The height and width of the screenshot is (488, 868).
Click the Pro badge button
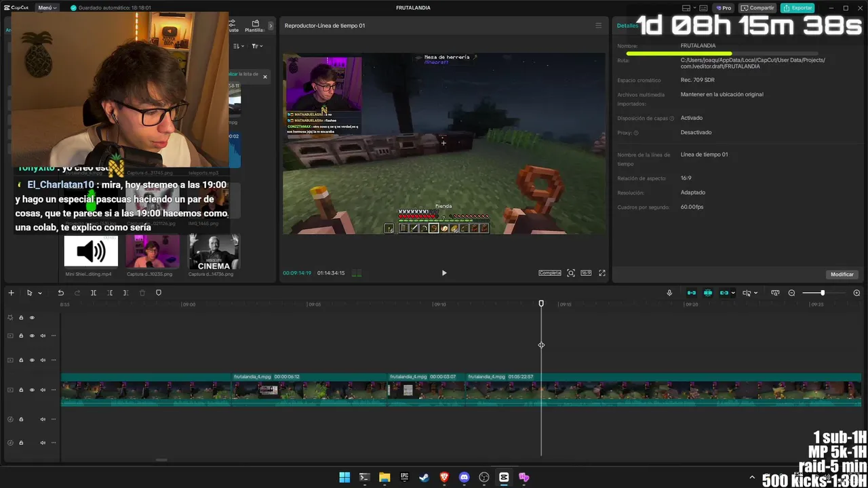pos(724,8)
